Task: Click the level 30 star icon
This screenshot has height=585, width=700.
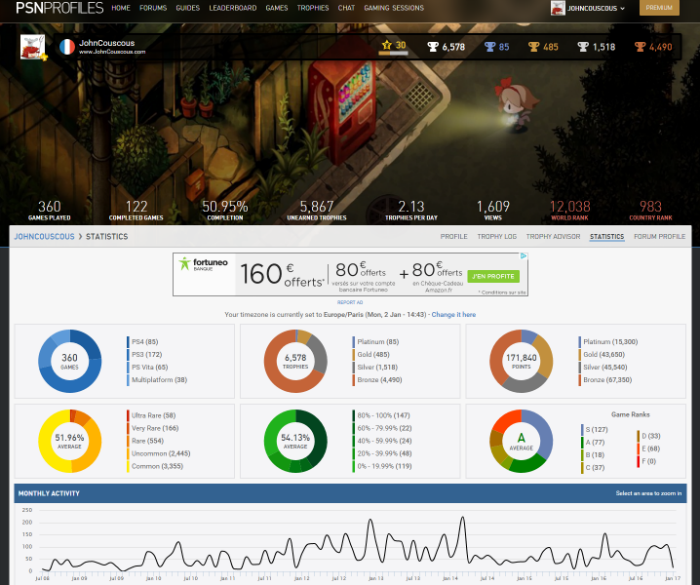Action: 387,45
